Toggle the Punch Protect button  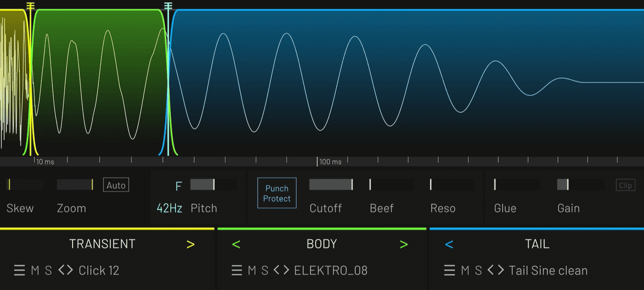(277, 193)
